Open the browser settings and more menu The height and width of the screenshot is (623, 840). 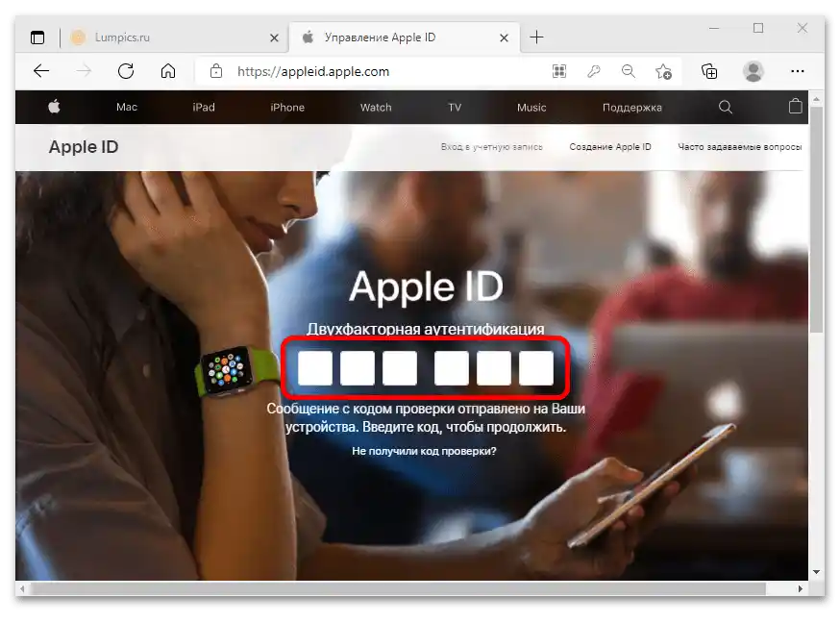[x=797, y=71]
